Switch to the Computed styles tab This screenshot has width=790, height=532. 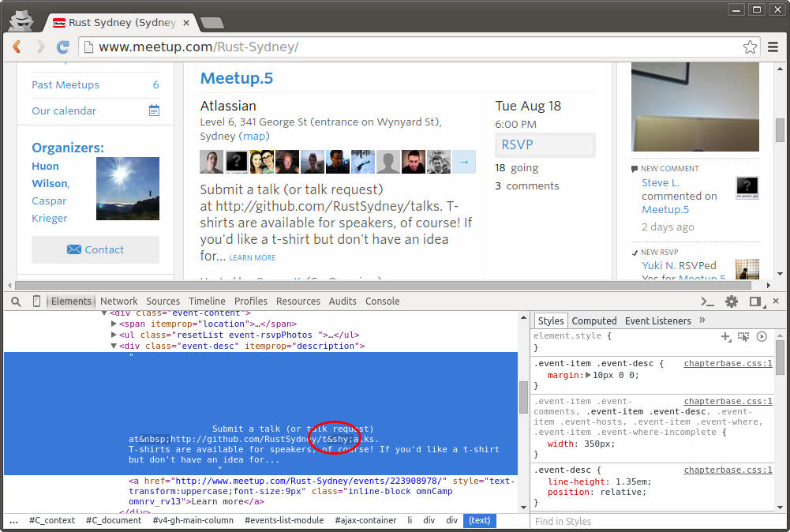coord(594,321)
